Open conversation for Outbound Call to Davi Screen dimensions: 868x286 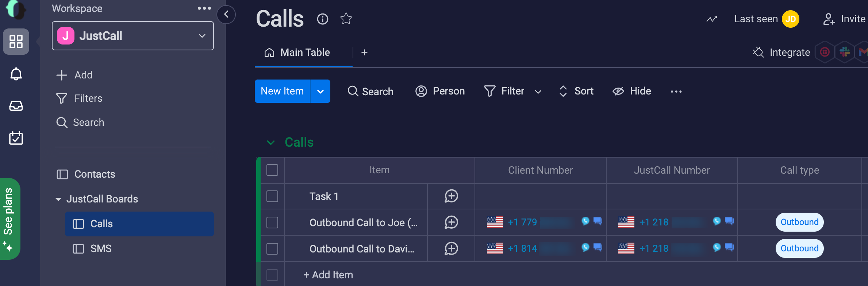point(451,249)
